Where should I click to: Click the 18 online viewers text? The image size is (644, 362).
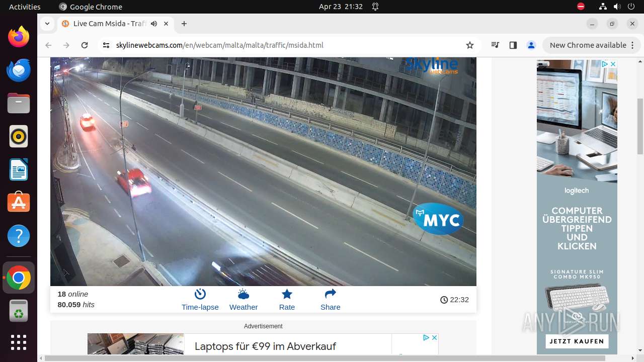pos(73,294)
